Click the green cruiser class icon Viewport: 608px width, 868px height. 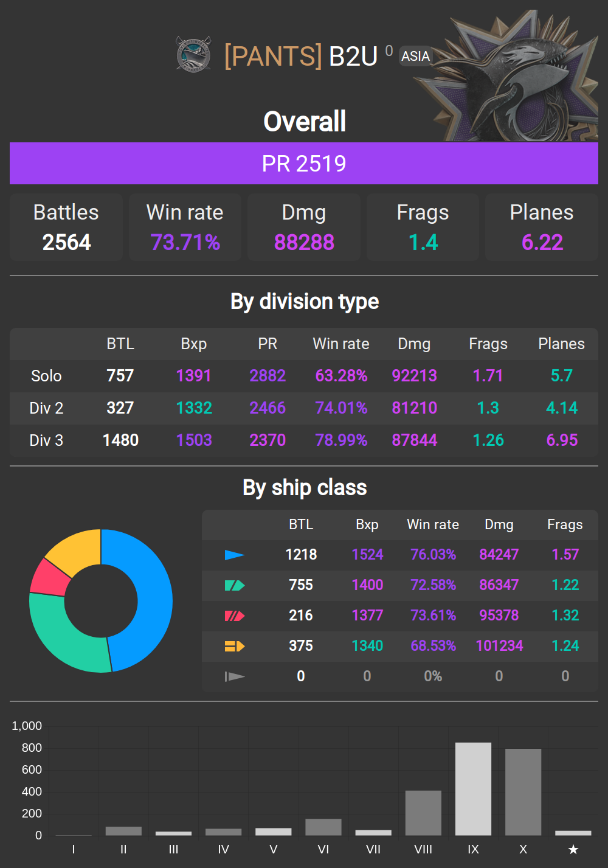point(234,585)
